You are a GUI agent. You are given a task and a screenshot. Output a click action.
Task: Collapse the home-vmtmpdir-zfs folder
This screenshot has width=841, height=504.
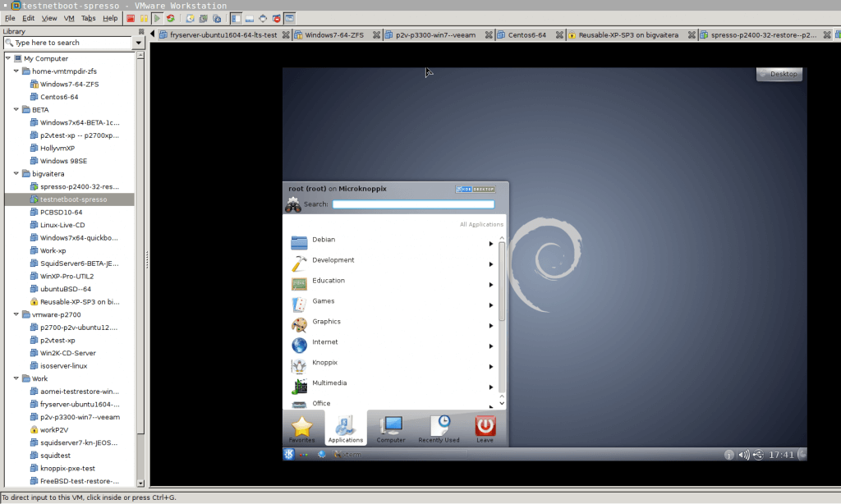tap(16, 71)
